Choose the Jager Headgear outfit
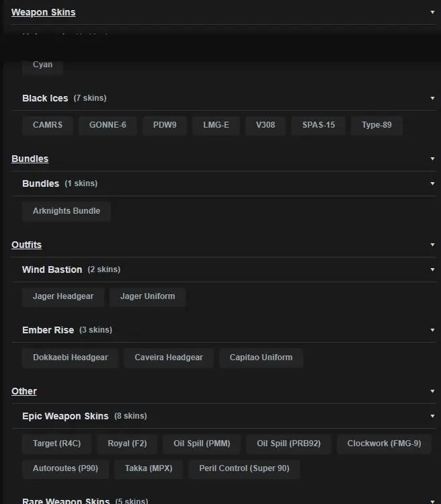Screen dimensions: 441x504 point(63,296)
